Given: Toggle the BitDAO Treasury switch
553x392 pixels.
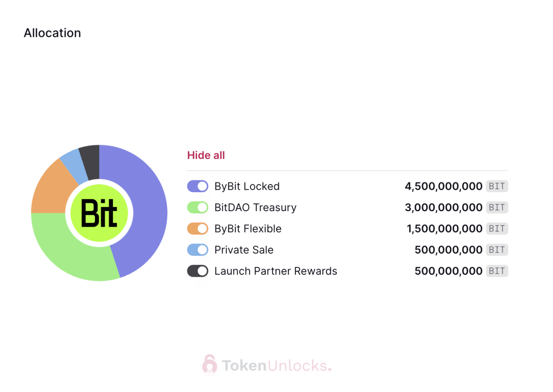Looking at the screenshot, I should (197, 207).
